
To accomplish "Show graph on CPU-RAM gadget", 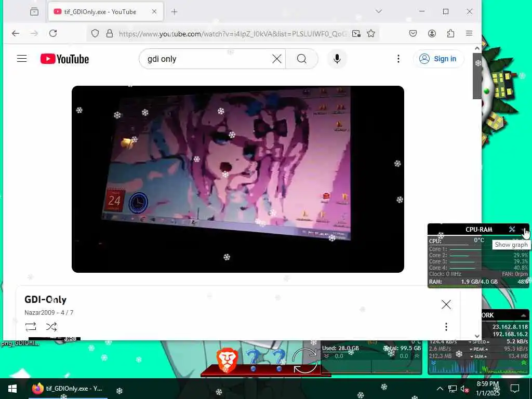I will coord(523,230).
